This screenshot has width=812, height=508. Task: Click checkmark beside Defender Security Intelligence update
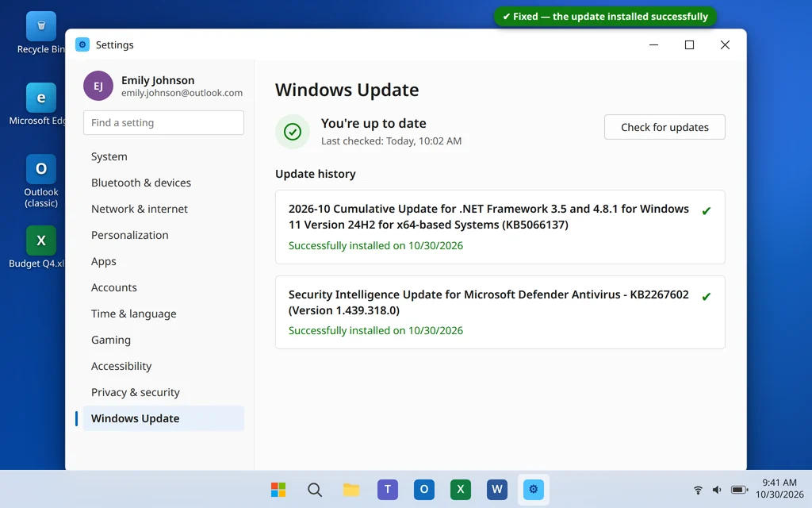pyautogui.click(x=706, y=297)
